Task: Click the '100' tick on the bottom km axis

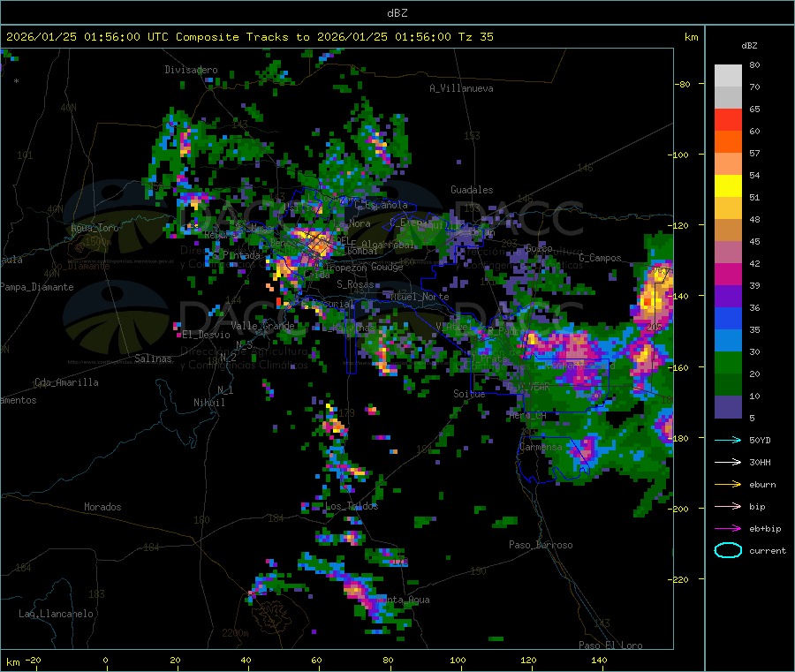Action: pos(458,660)
